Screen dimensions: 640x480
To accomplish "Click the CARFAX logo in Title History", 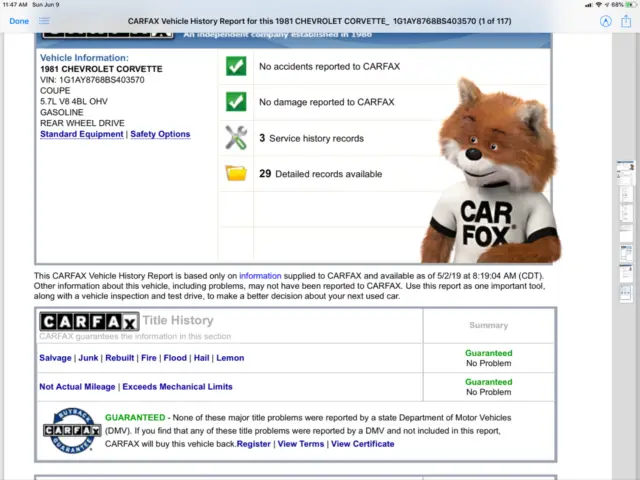I will coord(89,322).
